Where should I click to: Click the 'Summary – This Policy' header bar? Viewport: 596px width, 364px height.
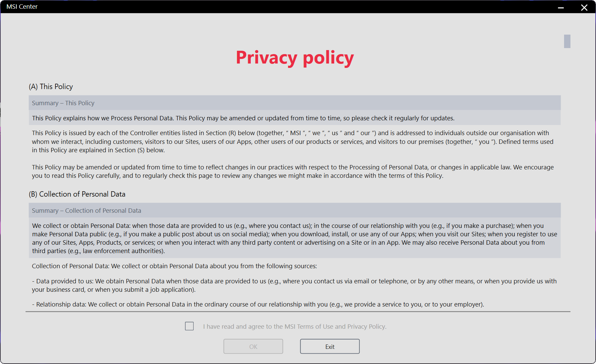coord(294,103)
